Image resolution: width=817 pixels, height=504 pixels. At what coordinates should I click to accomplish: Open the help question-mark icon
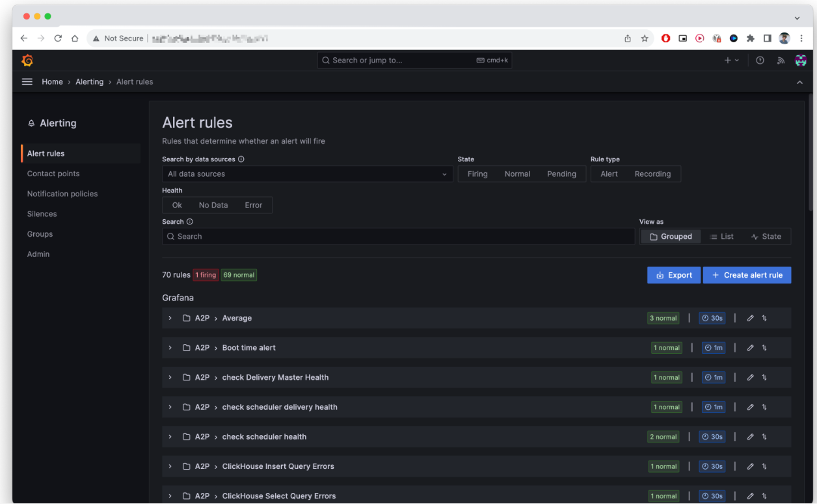pyautogui.click(x=760, y=60)
